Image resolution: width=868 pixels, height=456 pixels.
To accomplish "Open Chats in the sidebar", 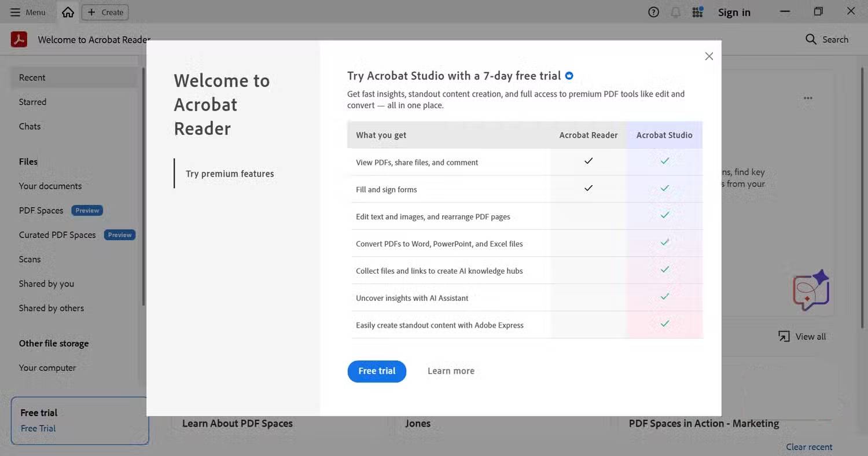I will click(x=30, y=126).
